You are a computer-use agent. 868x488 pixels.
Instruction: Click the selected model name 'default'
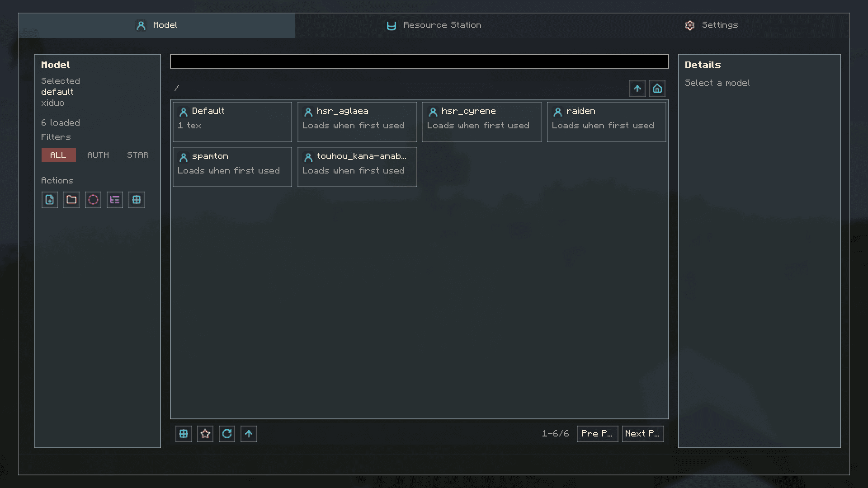tap(57, 92)
